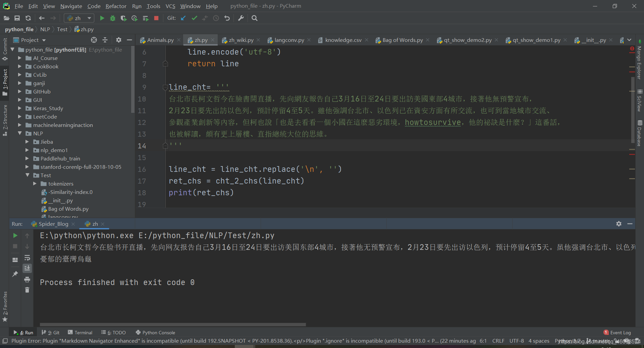Open the Event Log

pos(617,333)
